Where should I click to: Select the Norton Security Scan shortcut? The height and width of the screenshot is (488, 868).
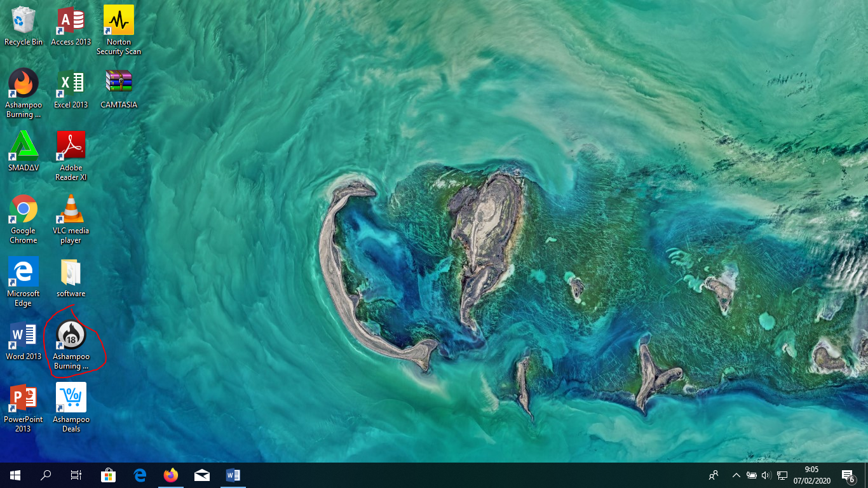click(119, 30)
